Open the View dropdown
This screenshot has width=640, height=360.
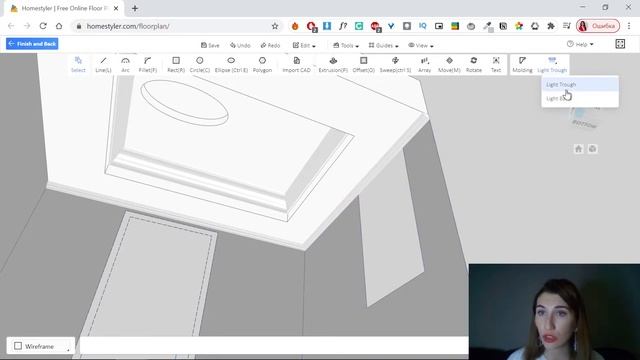tap(421, 45)
